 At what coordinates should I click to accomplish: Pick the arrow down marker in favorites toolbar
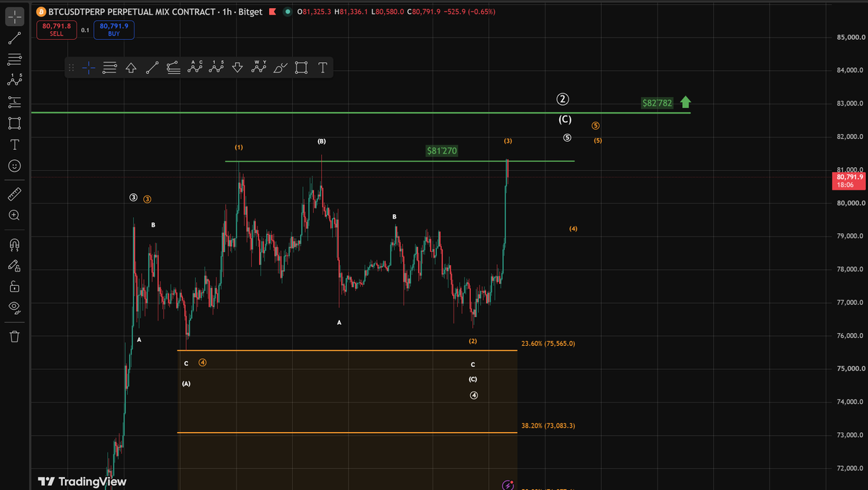[x=237, y=67]
